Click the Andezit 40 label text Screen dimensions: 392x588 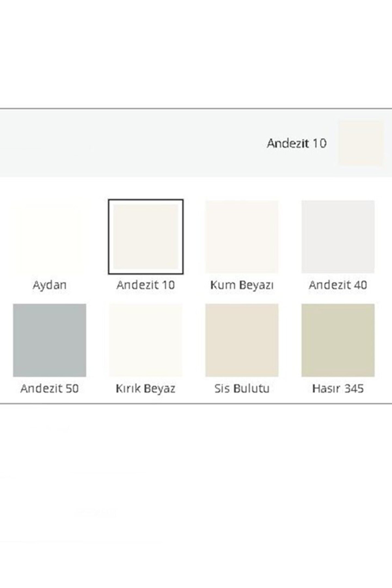[x=338, y=285]
